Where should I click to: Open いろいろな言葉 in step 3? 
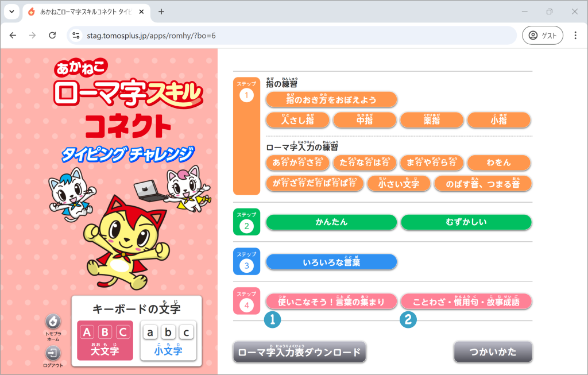[331, 262]
